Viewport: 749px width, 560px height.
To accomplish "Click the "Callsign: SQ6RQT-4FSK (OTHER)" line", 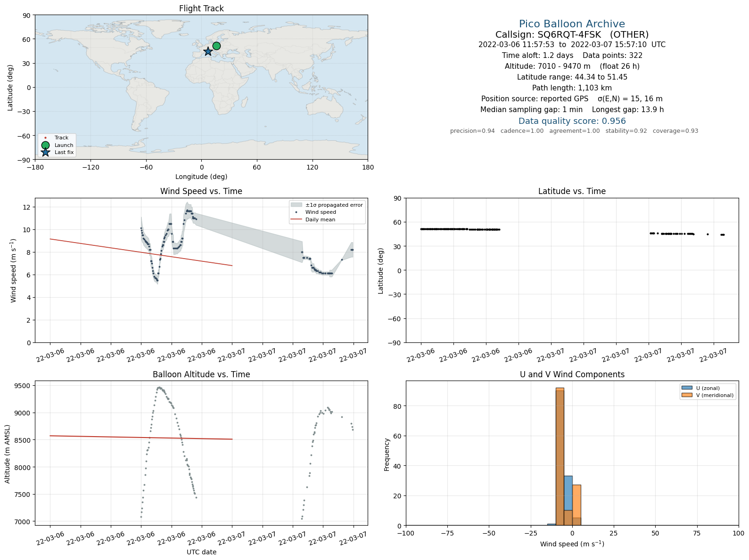I will [x=572, y=35].
